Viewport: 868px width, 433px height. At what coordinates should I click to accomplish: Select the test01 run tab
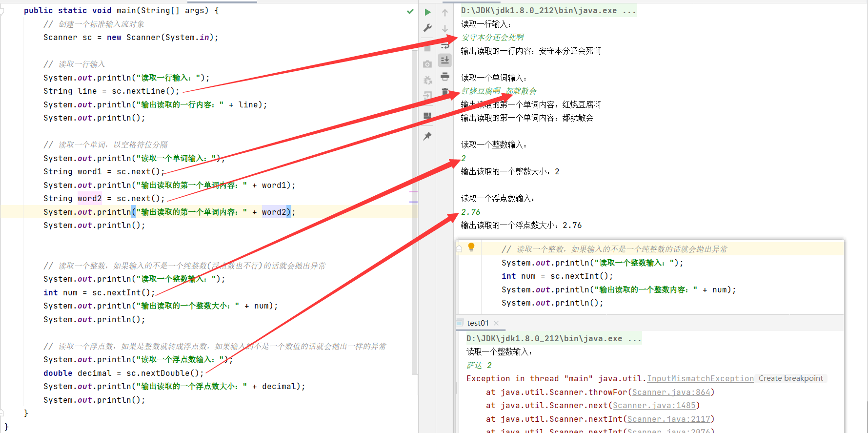point(477,323)
